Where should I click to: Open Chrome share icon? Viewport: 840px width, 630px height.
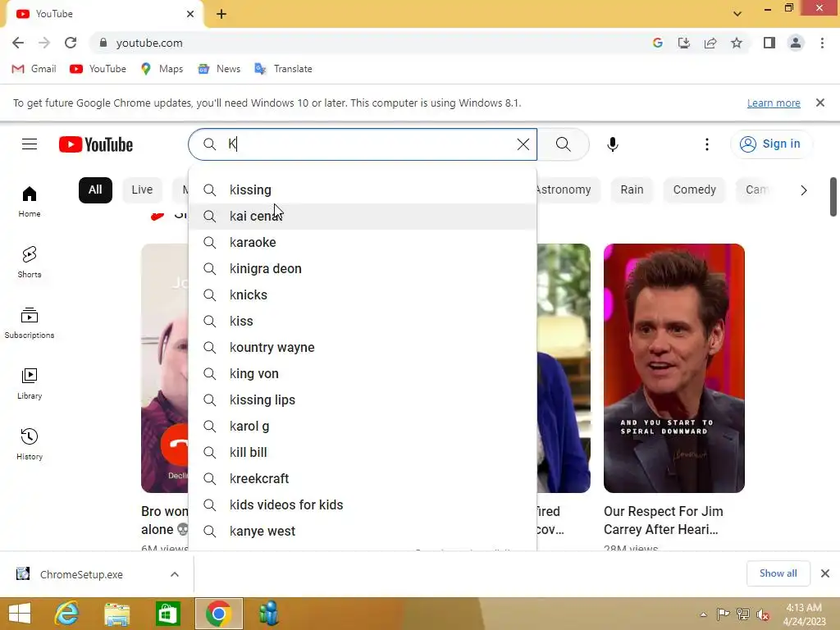tap(710, 43)
